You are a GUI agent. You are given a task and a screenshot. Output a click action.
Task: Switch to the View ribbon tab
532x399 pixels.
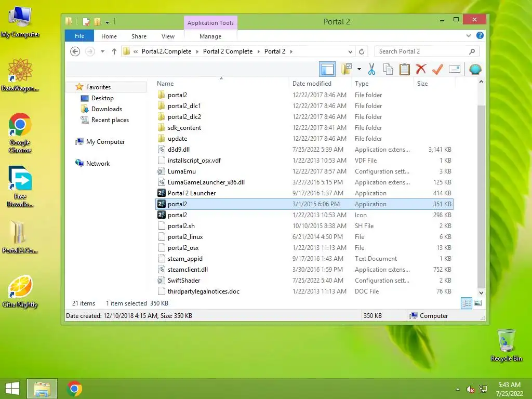[168, 36]
